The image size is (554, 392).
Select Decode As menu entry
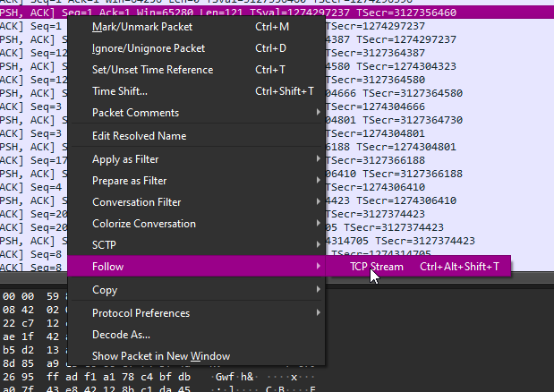196,335
